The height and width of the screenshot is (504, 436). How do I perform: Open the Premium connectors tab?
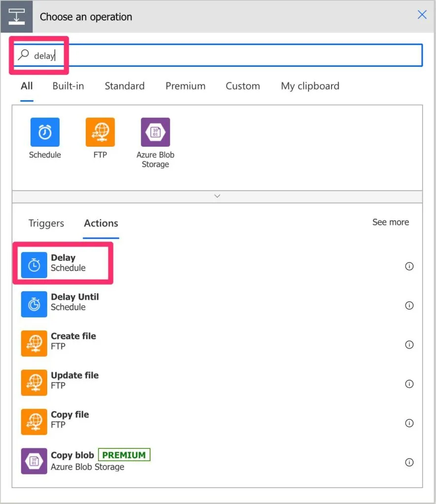(x=185, y=86)
